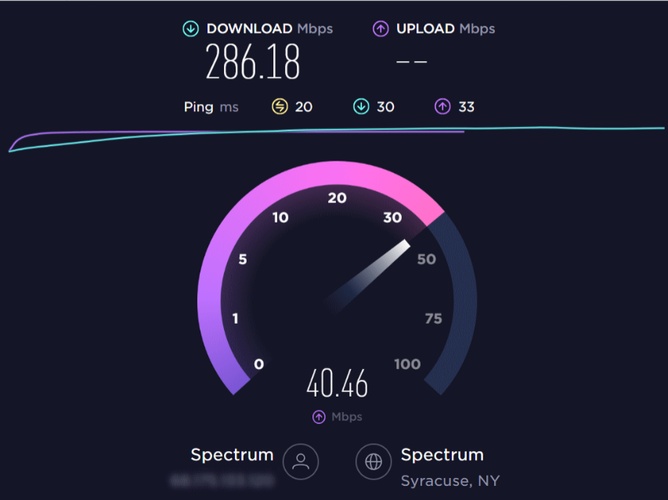Screen dimensions: 668x500
Task: Click the Ping ms label
Action: [211, 107]
